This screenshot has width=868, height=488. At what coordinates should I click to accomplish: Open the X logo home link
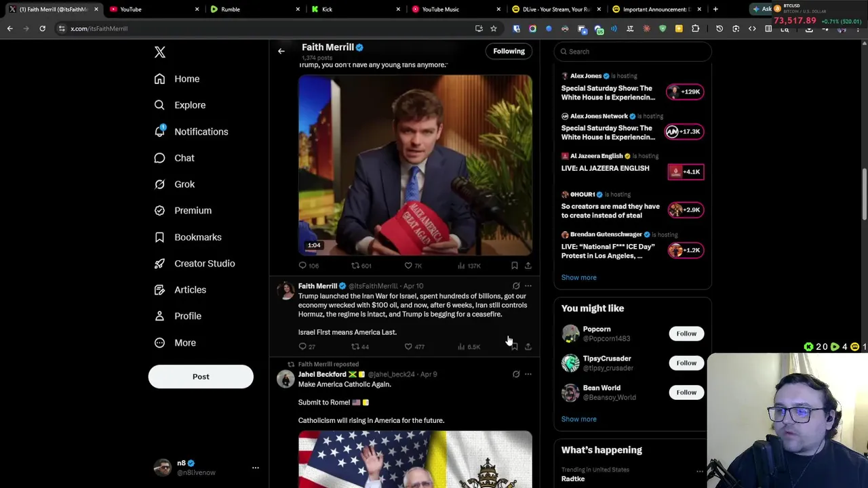[x=160, y=52]
